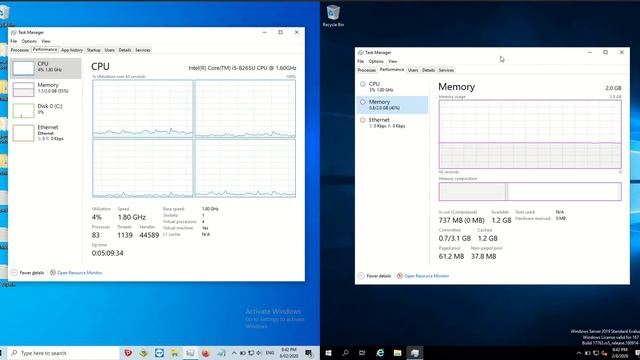Click Task Manager icon on right taskbar
Viewport: 640px width, 360px height.
coord(415,353)
